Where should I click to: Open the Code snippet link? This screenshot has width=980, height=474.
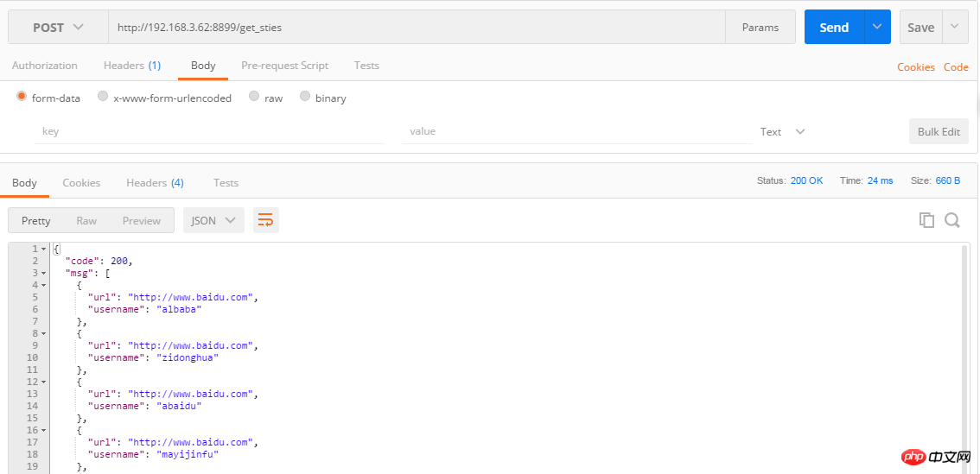956,67
